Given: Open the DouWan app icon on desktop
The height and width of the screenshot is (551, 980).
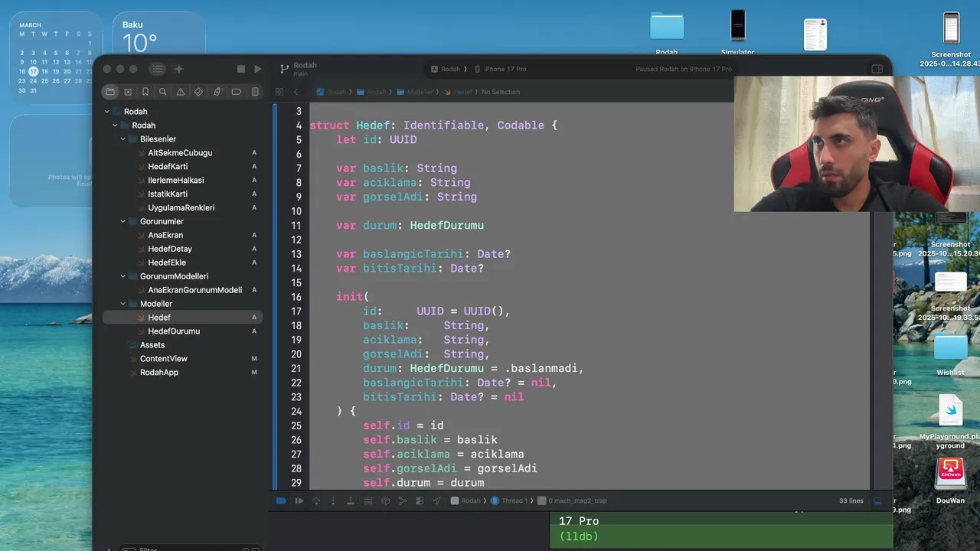Looking at the screenshot, I should pos(950,481).
